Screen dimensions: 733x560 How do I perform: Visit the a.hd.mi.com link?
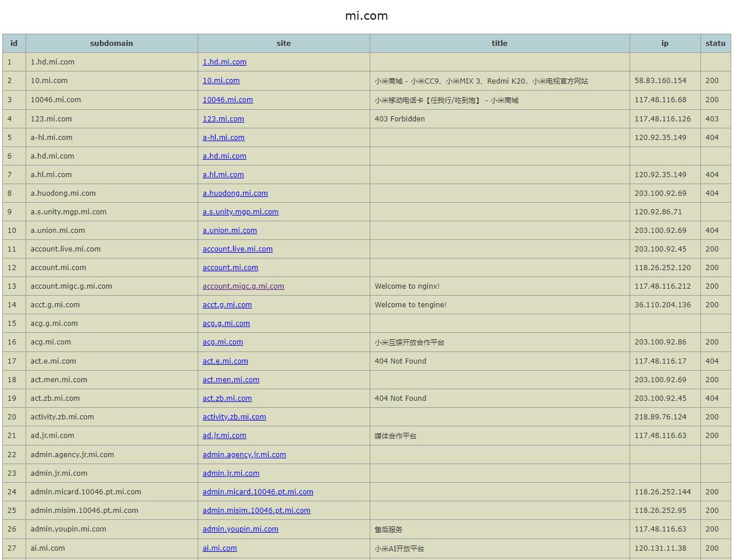coord(224,156)
